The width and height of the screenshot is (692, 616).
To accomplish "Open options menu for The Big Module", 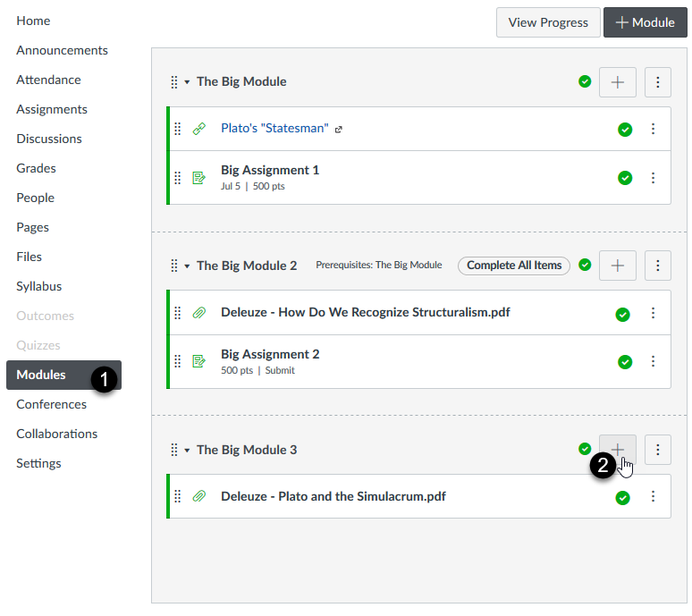I will 657,82.
